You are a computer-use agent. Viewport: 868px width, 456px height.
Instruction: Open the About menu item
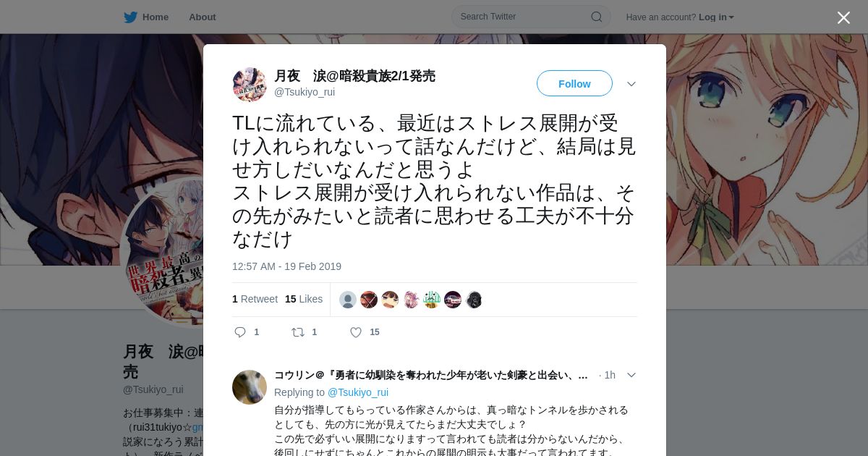pyautogui.click(x=203, y=17)
